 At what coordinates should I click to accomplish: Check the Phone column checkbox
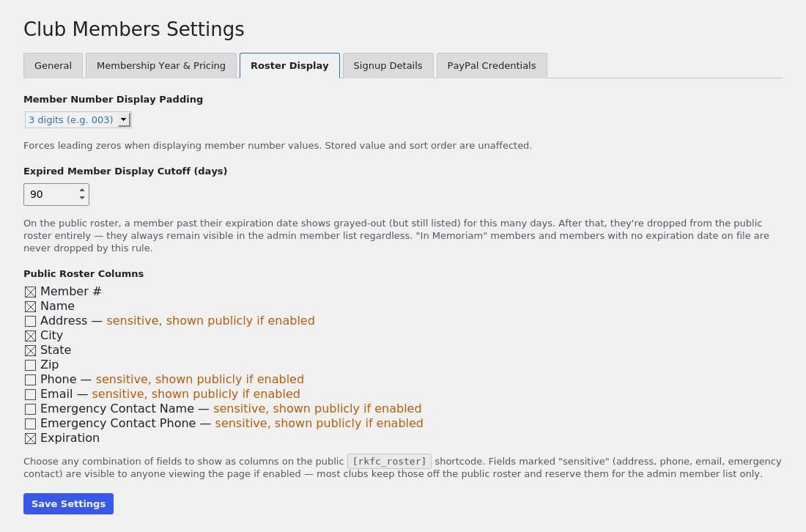click(x=30, y=380)
